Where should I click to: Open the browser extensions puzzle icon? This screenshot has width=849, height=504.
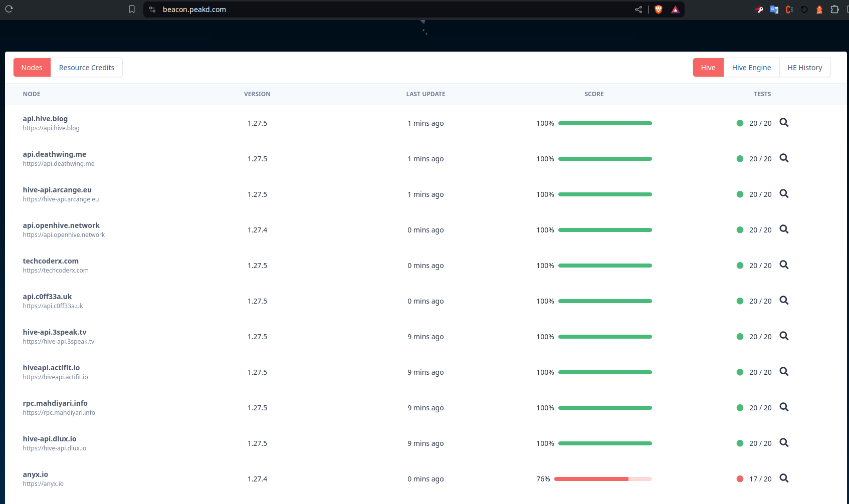834,9
